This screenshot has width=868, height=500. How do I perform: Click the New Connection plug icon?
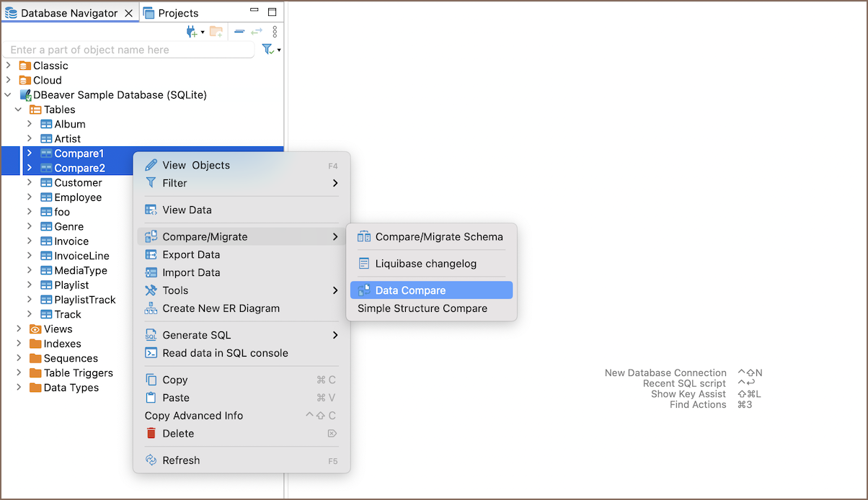[191, 32]
